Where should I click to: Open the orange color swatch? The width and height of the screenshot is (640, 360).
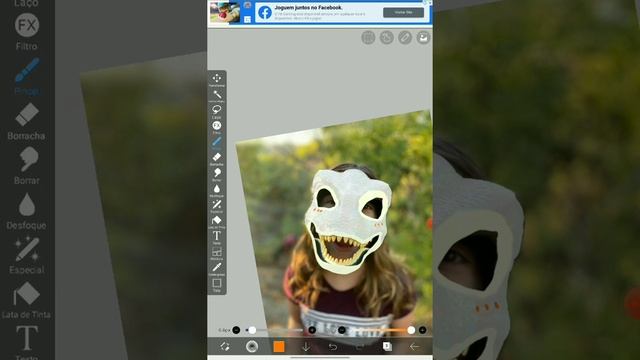click(279, 347)
